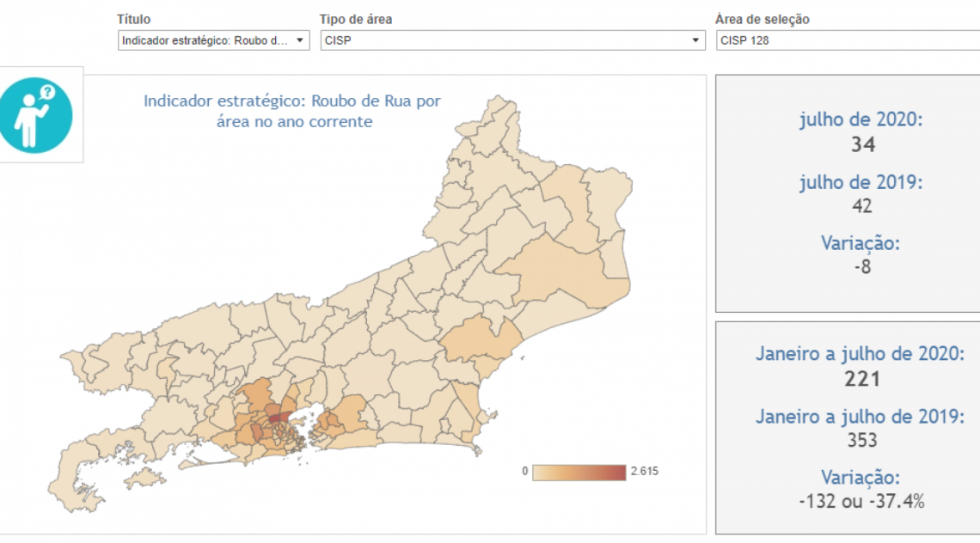Open the Área de seleção CISP 128 selector
980x543 pixels.
pyautogui.click(x=847, y=40)
